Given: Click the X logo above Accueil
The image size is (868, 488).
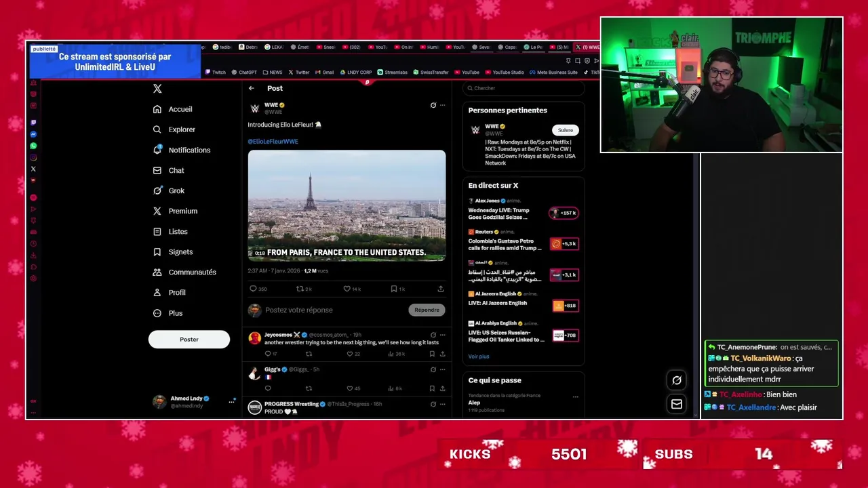Looking at the screenshot, I should (157, 89).
